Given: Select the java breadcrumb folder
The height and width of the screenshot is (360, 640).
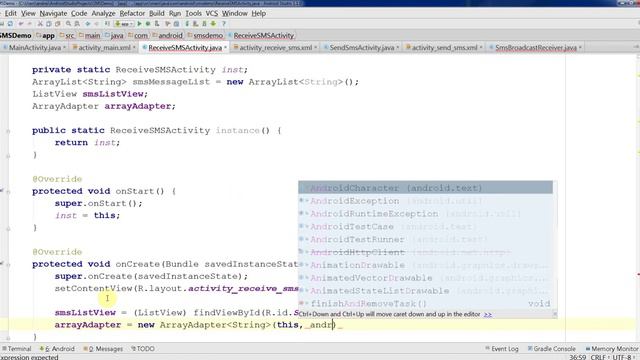Looking at the screenshot, I should click(x=114, y=36).
